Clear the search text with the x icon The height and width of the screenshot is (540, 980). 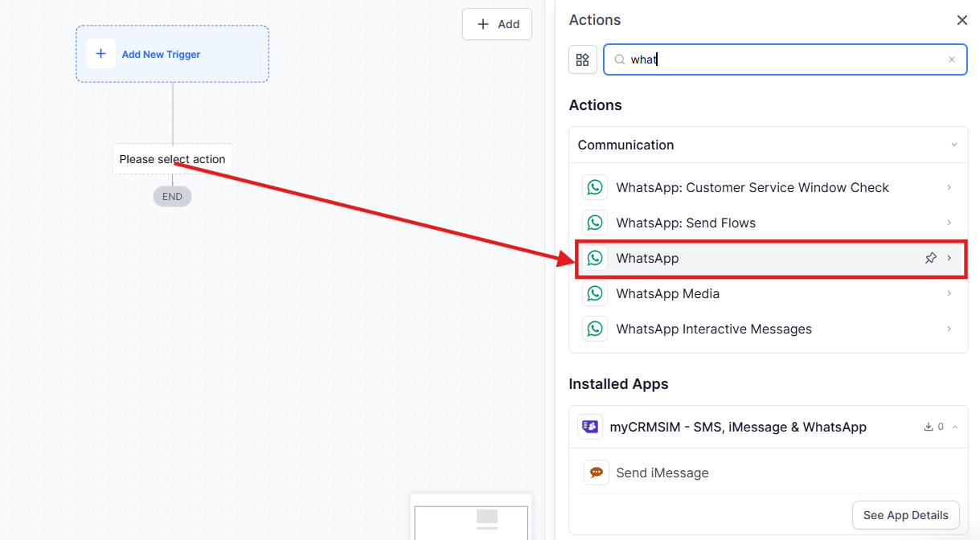click(952, 59)
